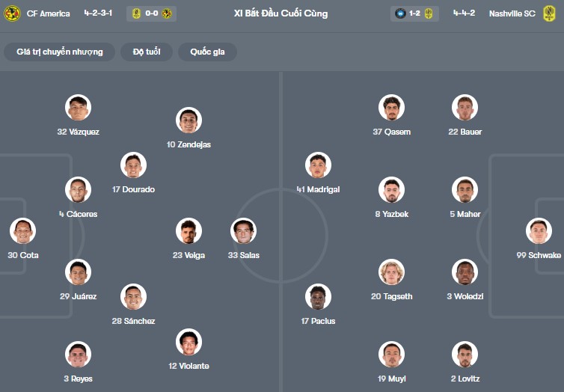Click the CF America team name
Viewport: 564px width, 392px height.
click(48, 13)
